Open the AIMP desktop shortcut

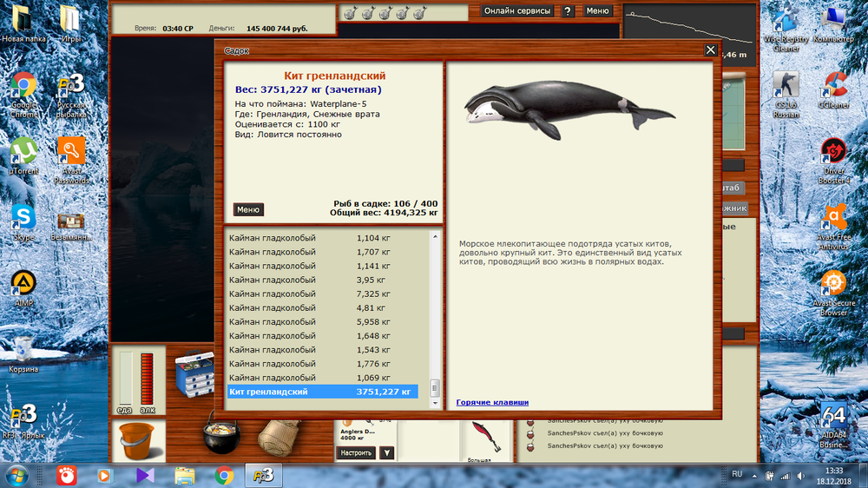click(23, 286)
